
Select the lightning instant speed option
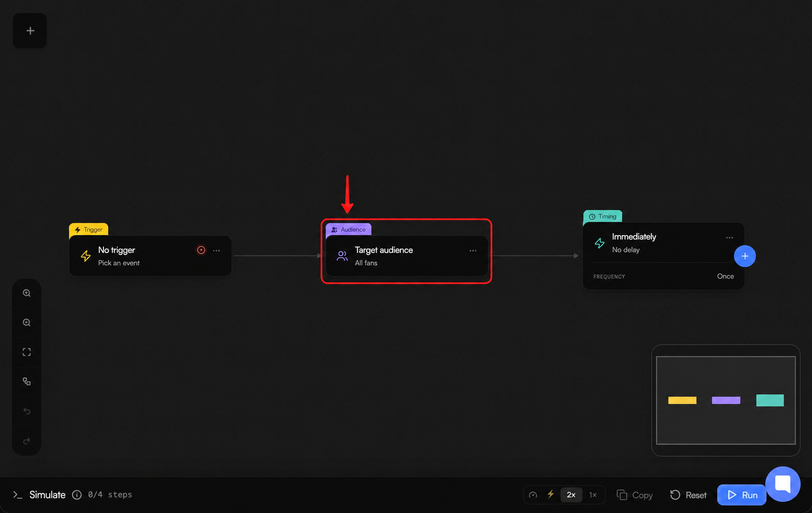(x=551, y=494)
